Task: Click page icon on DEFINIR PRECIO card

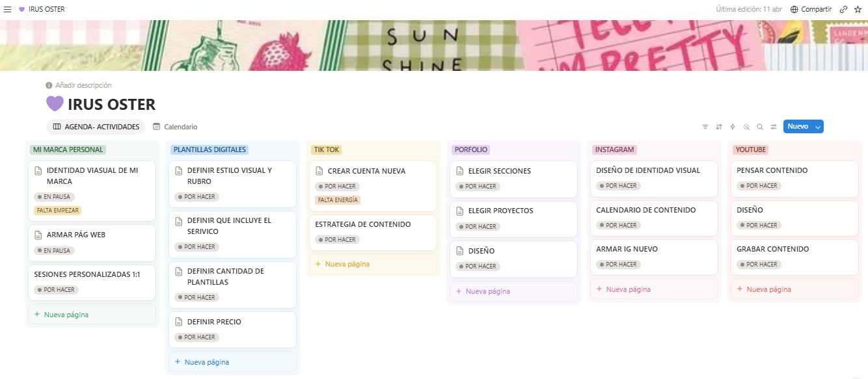Action: (178, 322)
